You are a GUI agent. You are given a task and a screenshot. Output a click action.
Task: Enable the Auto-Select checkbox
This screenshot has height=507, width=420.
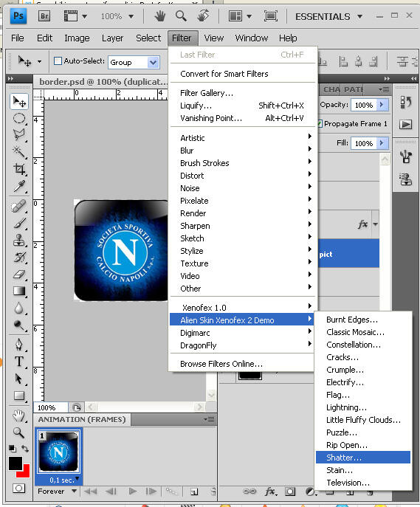point(58,61)
